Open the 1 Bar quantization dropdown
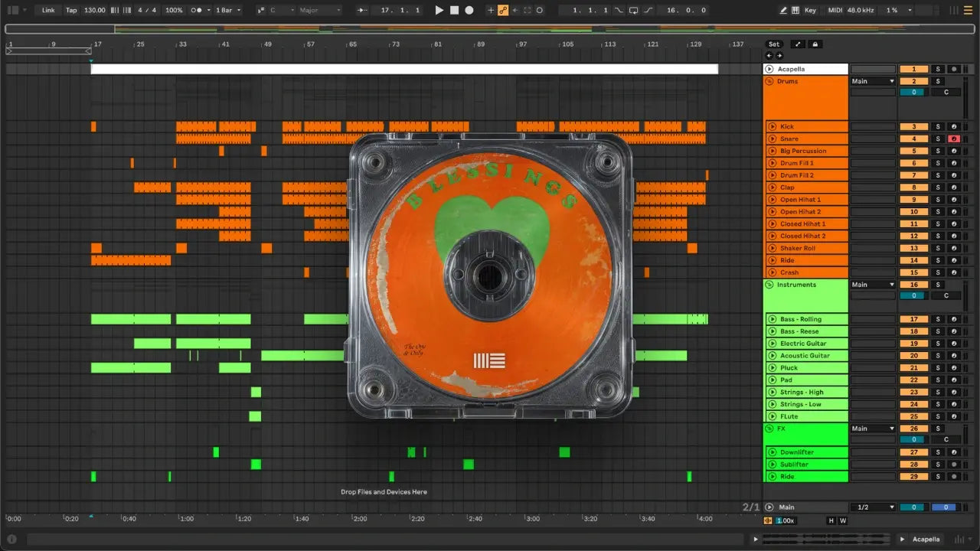The height and width of the screenshot is (551, 980). tap(227, 10)
